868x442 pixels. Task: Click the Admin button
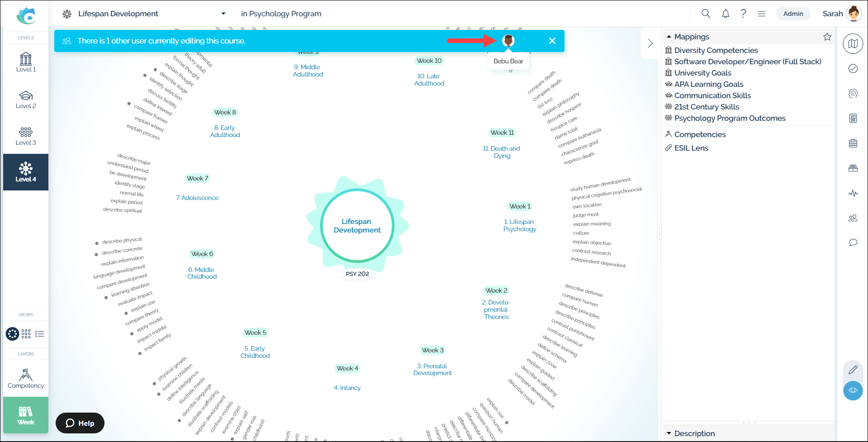coord(793,14)
